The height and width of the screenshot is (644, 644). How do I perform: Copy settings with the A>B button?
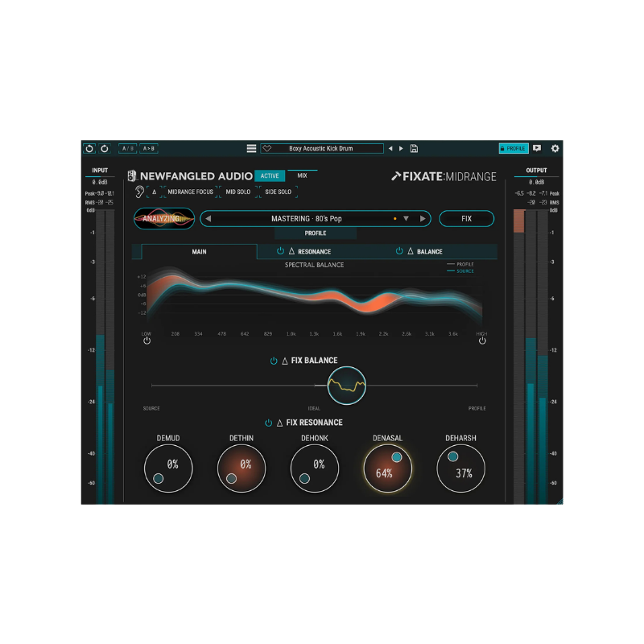[x=149, y=148]
